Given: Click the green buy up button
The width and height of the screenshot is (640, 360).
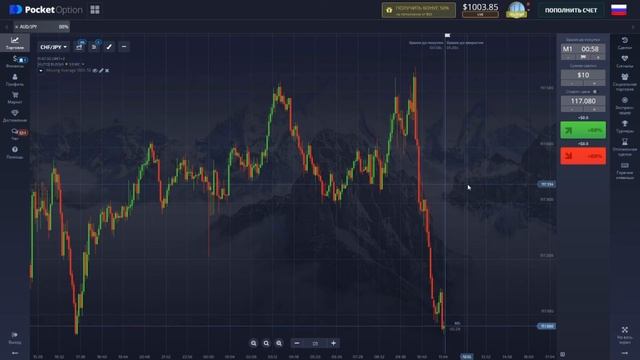Looking at the screenshot, I should point(583,130).
